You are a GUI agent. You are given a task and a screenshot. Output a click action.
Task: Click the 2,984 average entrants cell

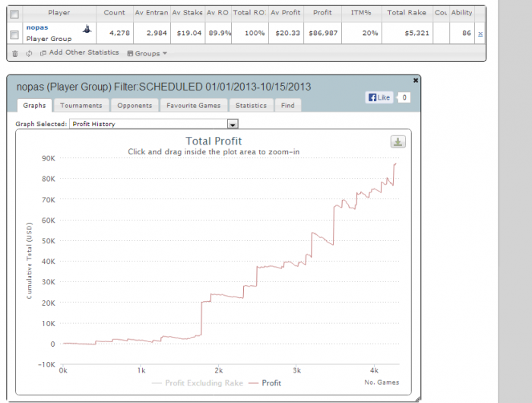pos(152,33)
